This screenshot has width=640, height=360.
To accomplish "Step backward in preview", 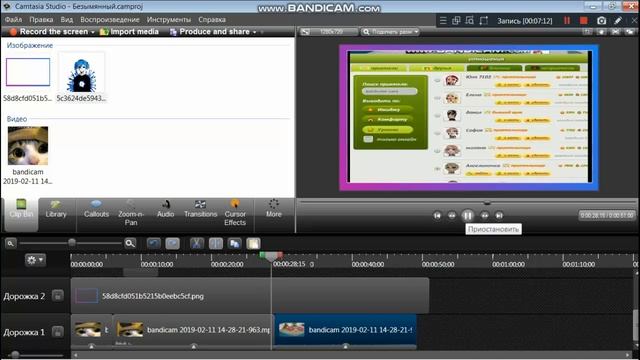I will [x=452, y=215].
